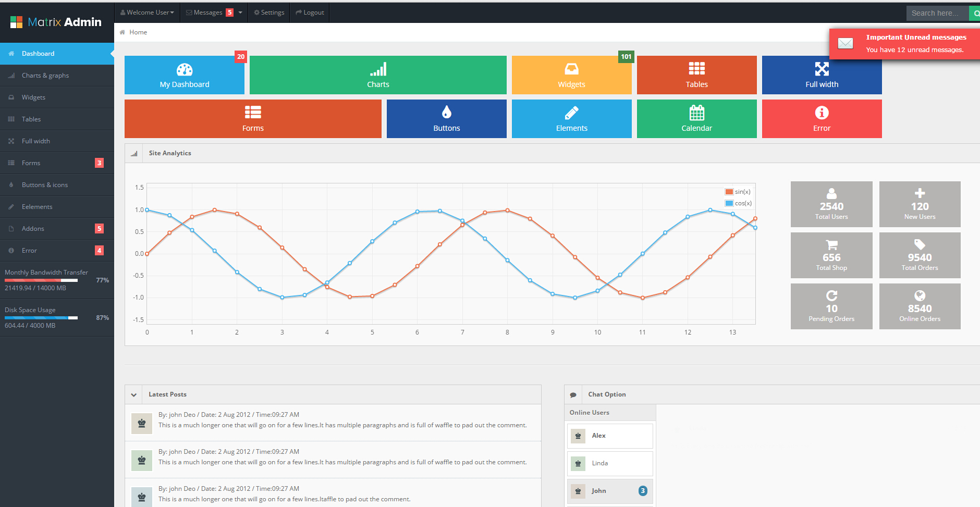Click the 20 badge on My Dashboard
Viewport: 980px width, 507px height.
241,57
